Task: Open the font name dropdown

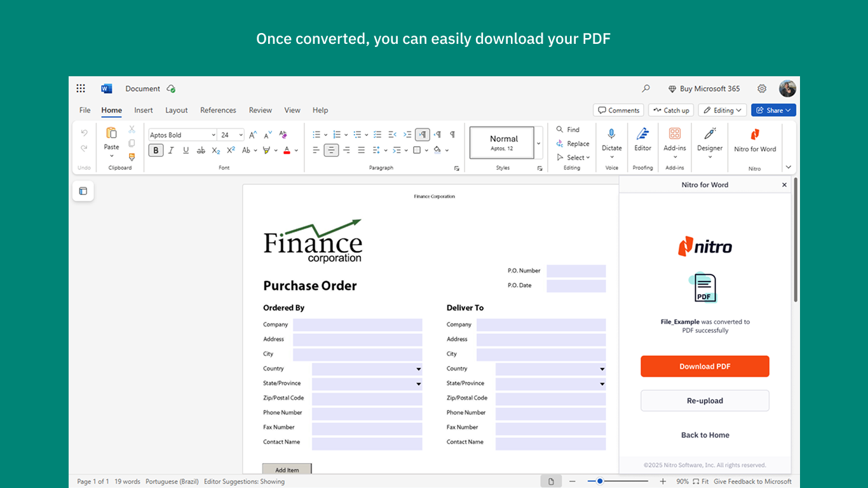Action: tap(214, 135)
